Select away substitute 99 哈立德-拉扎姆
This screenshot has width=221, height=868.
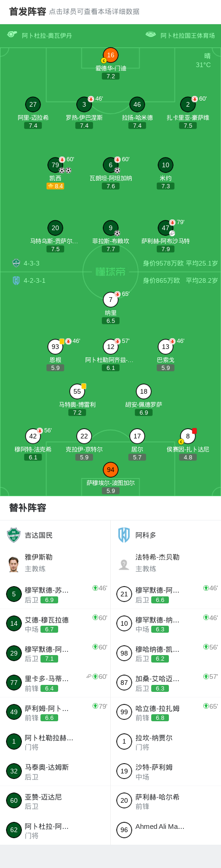pos(166,712)
